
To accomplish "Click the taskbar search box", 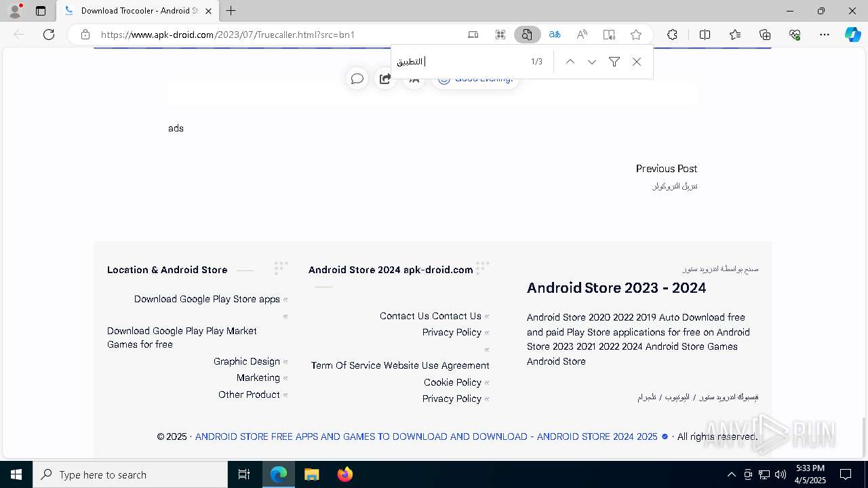I will coord(130,474).
